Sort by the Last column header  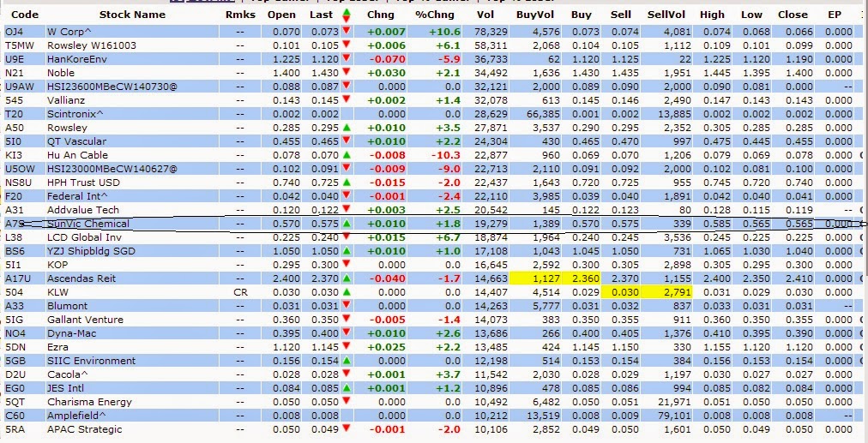tap(322, 15)
